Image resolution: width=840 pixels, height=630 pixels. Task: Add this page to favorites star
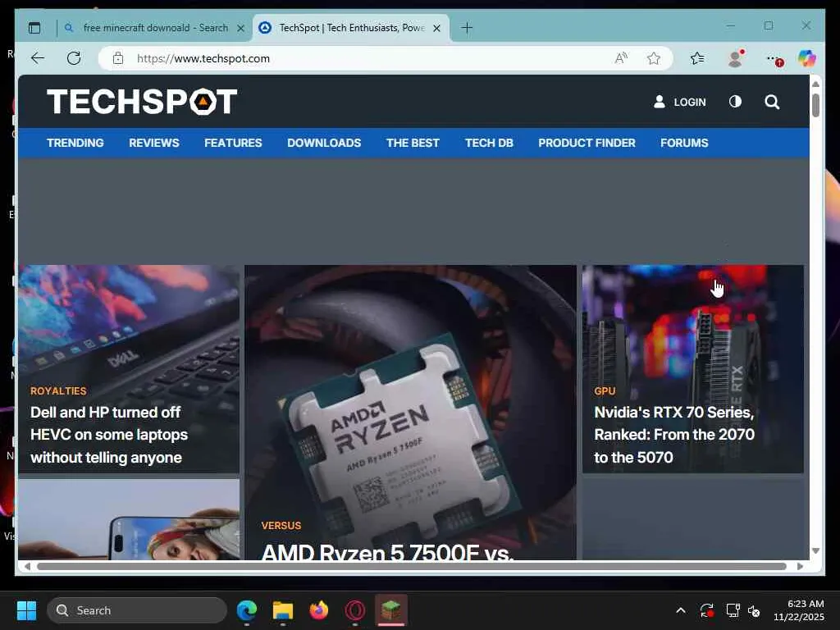pyautogui.click(x=654, y=58)
